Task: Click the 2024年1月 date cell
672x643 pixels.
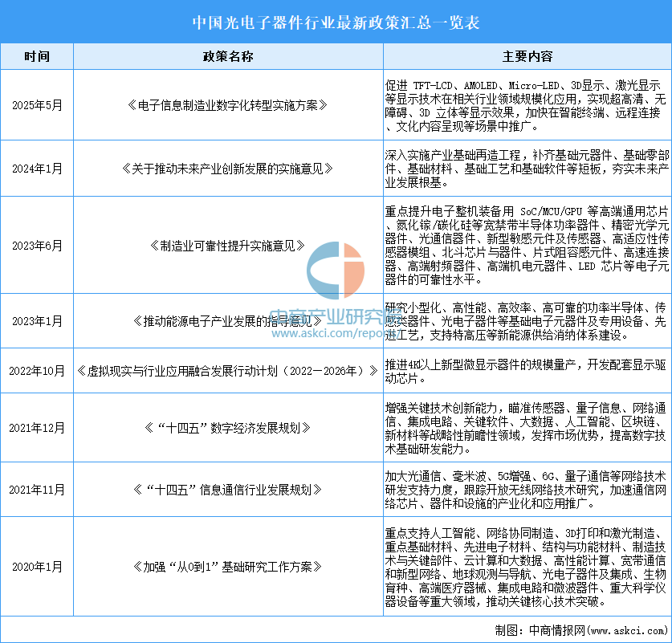Action: coord(37,169)
